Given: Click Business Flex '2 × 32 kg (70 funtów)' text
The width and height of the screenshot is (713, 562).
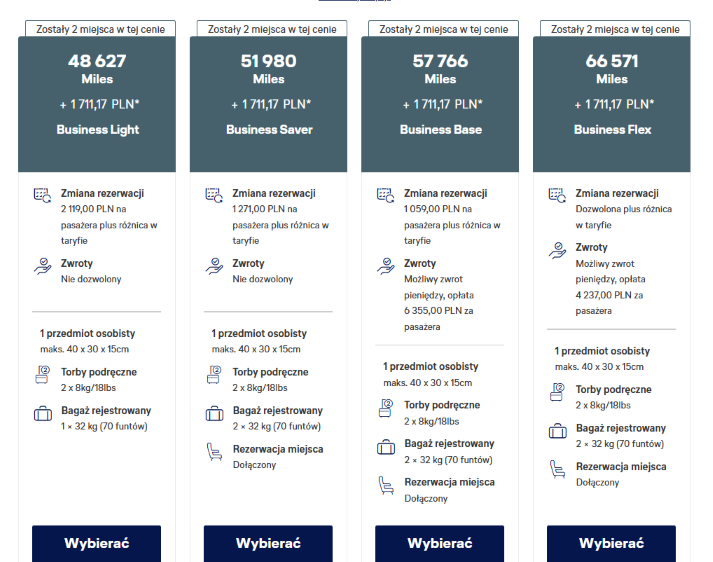Looking at the screenshot, I should tap(620, 443).
